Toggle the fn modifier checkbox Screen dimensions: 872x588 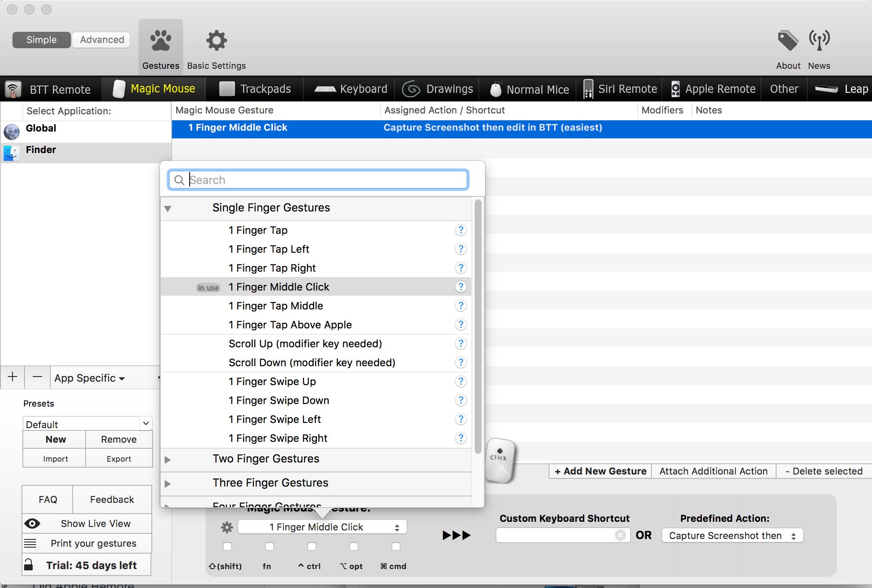click(270, 546)
